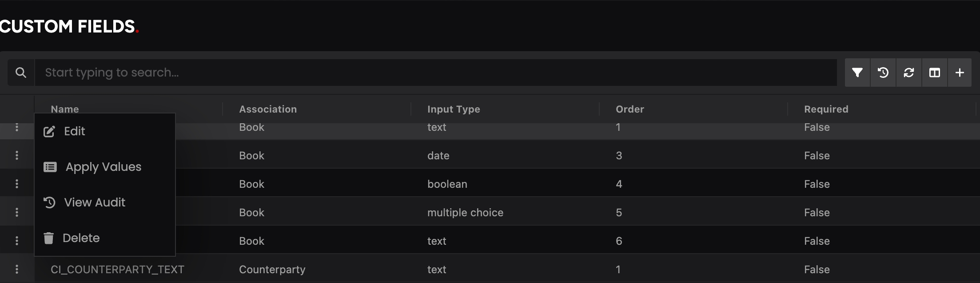Sort by the Input Type column header
The width and height of the screenshot is (980, 283).
[x=454, y=109]
